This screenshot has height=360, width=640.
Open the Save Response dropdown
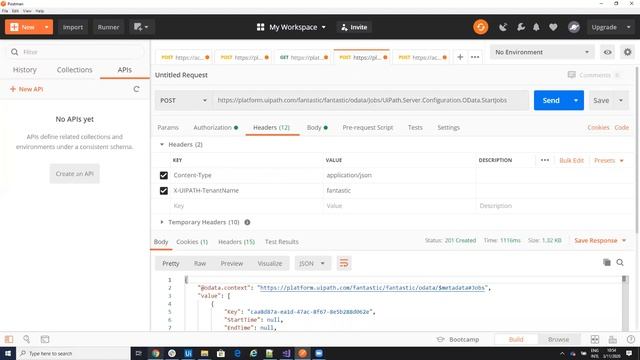[600, 240]
